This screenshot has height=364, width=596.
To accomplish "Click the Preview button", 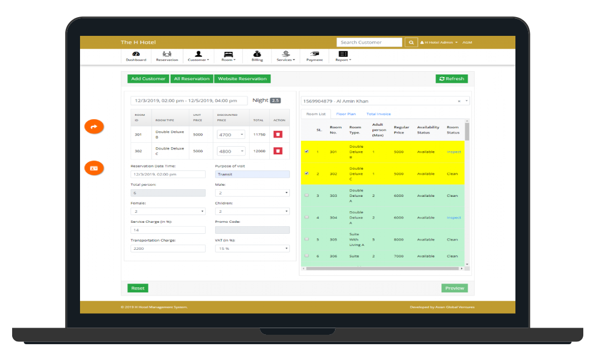I will pyautogui.click(x=455, y=288).
